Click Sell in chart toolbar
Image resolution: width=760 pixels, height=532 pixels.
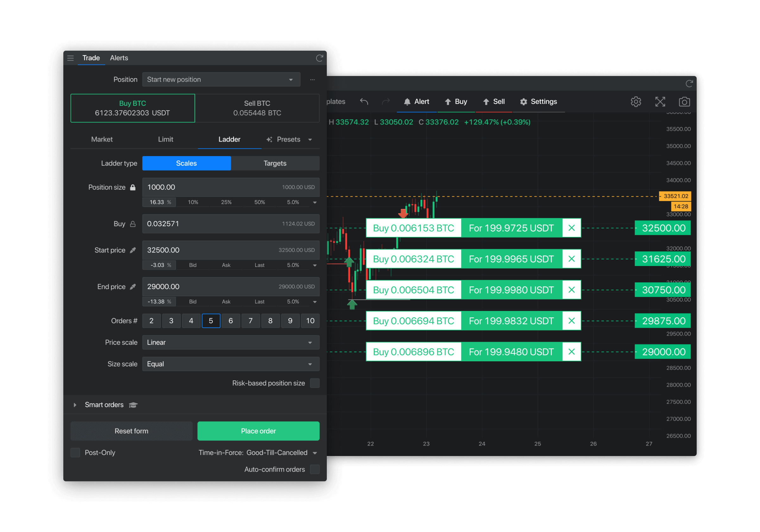(494, 102)
